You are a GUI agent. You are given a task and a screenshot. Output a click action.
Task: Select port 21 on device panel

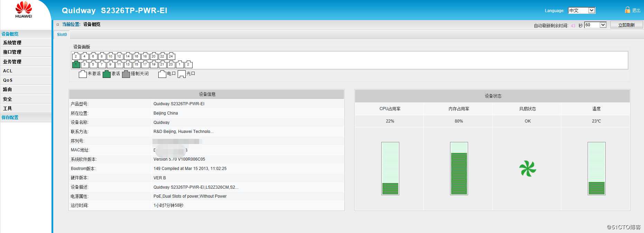click(162, 64)
